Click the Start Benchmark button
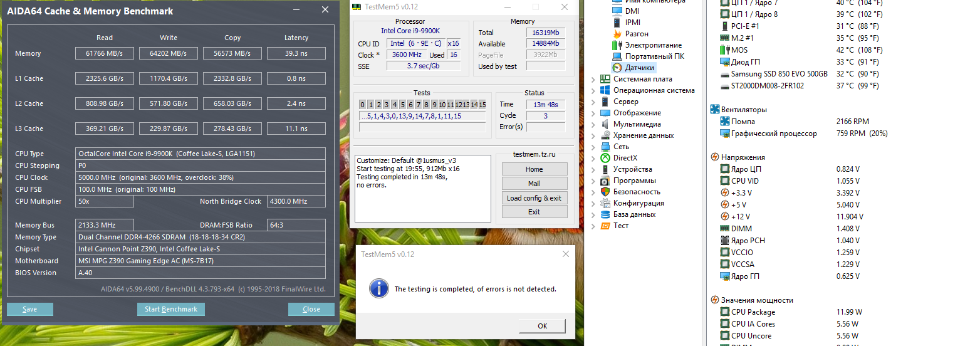The width and height of the screenshot is (980, 346). [171, 309]
